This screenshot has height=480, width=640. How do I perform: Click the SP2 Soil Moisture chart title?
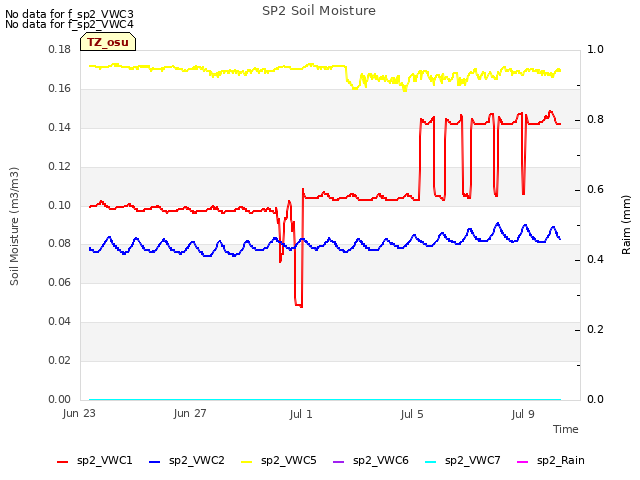tap(319, 11)
